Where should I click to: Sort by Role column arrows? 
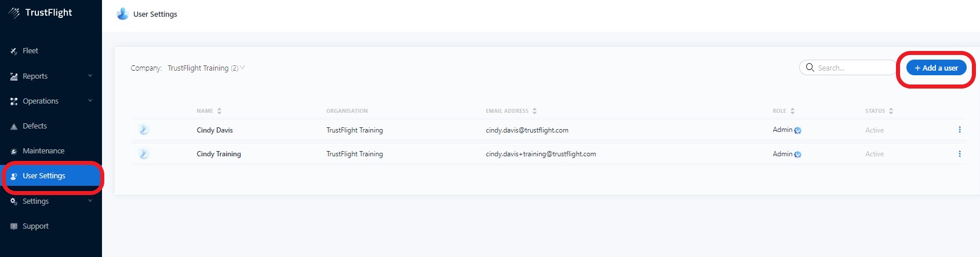[x=792, y=111]
